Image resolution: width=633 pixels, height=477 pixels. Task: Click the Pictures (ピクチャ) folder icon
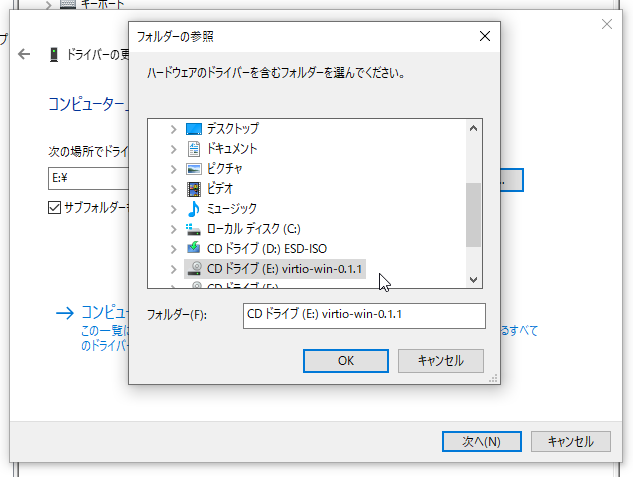tap(194, 169)
